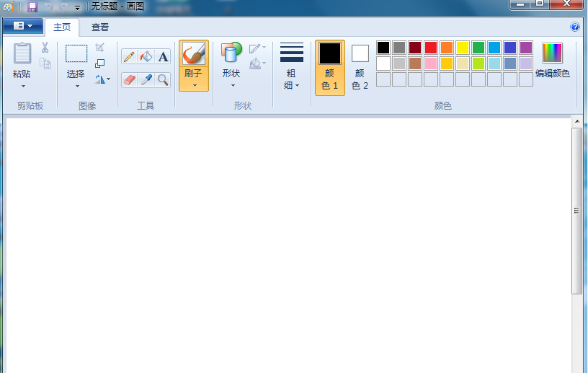This screenshot has width=588, height=373.
Task: Click the Undo arrow in title bar
Action: coord(48,6)
